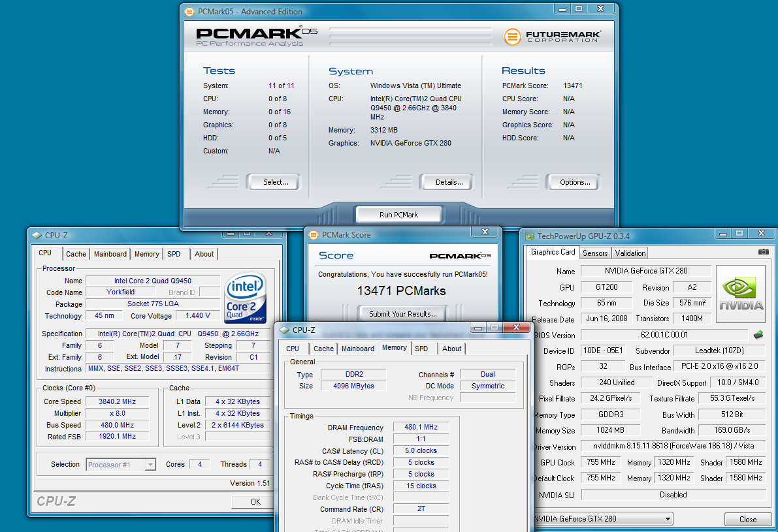Viewport: 778px width, 532px height.
Task: Click the CPU-Z Memory window title icon
Action: [x=284, y=330]
